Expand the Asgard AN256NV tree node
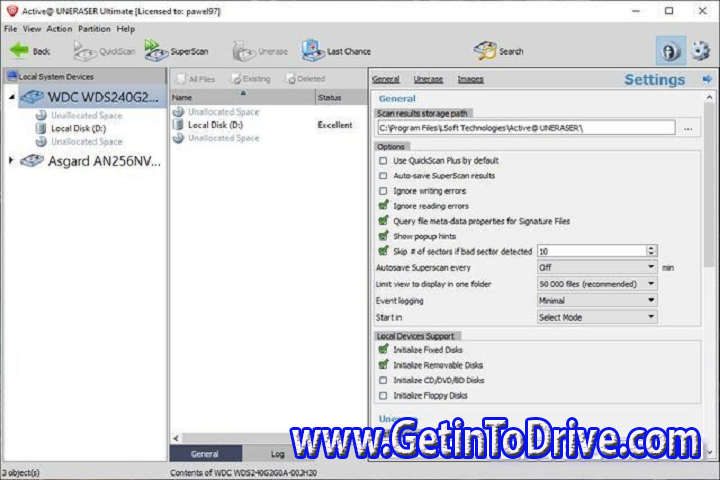 point(11,160)
